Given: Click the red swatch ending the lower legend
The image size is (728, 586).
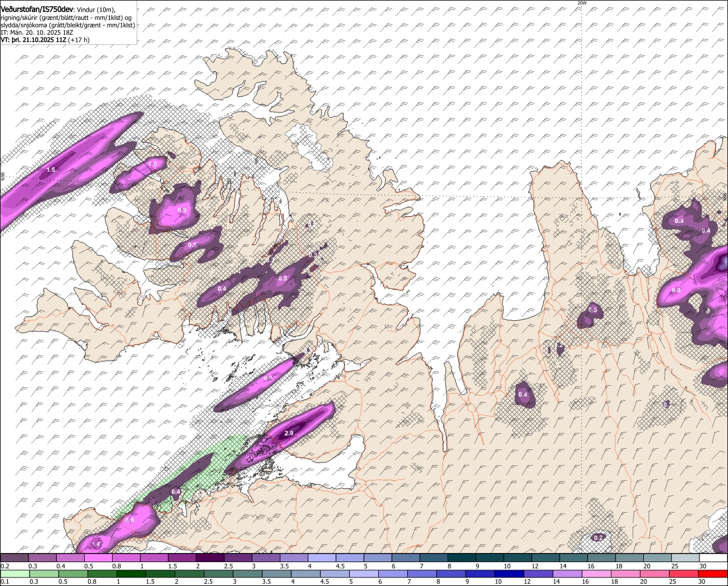Looking at the screenshot, I should click(x=714, y=573).
